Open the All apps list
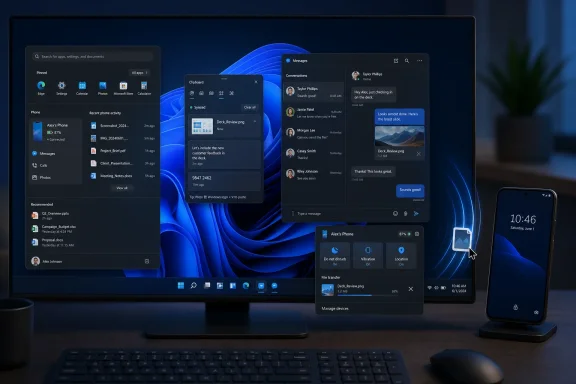576x384 pixels. [140, 73]
